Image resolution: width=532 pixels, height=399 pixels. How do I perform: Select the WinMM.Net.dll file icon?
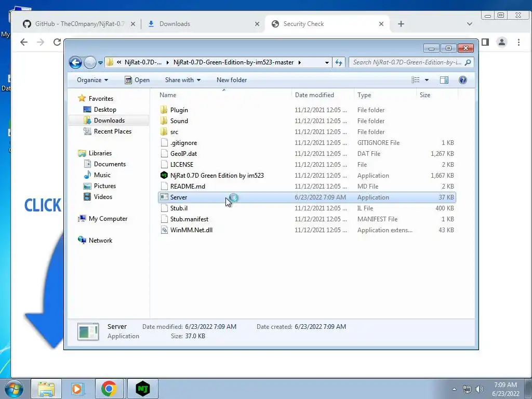(164, 230)
